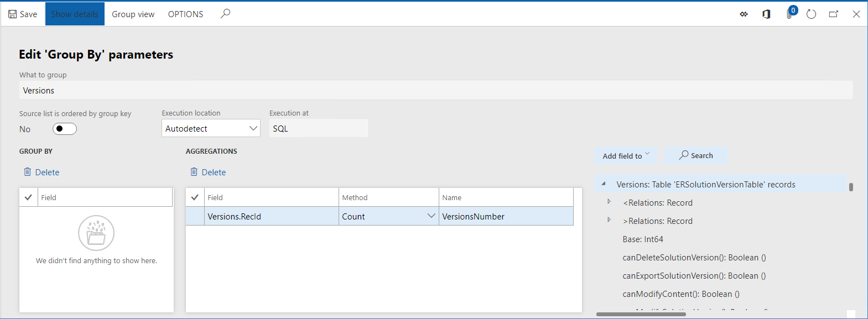This screenshot has height=319, width=868.
Task: Expand the <Relations: Record node
Action: (x=609, y=202)
